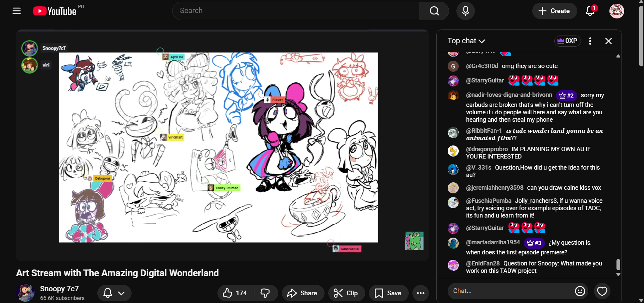Open the emoji picker in chat

click(x=580, y=291)
